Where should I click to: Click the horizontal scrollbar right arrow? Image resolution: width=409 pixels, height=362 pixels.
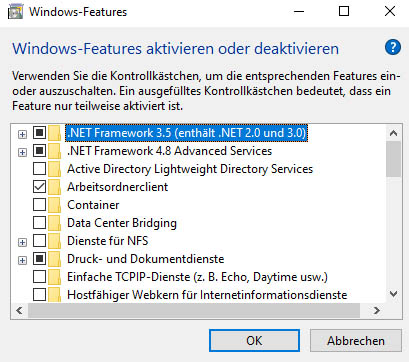click(x=377, y=310)
